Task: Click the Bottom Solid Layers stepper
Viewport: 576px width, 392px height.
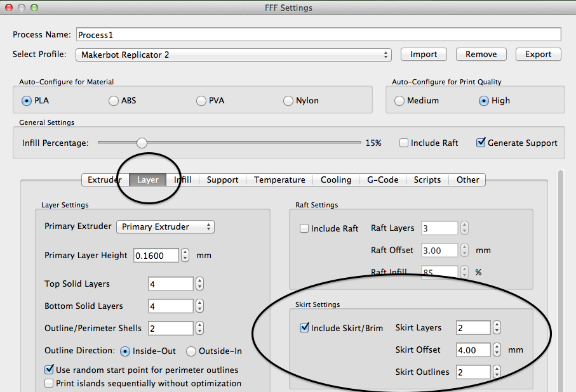Action: (199, 306)
